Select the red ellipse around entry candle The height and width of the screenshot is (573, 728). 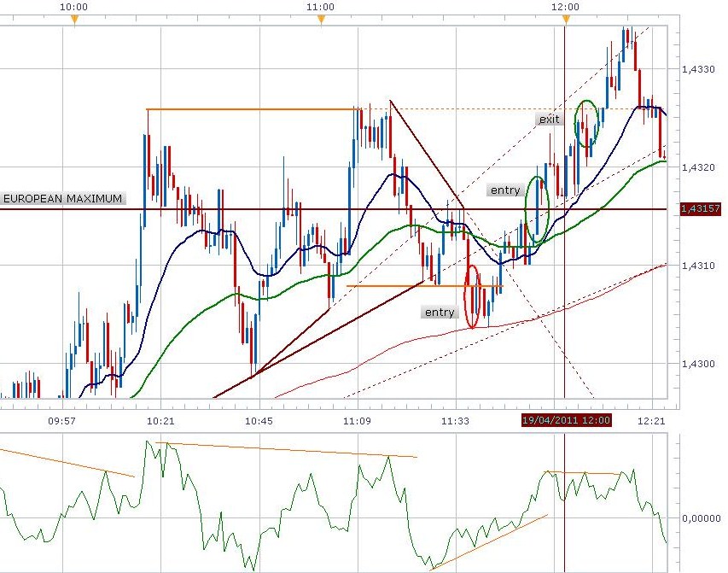pyautogui.click(x=473, y=296)
